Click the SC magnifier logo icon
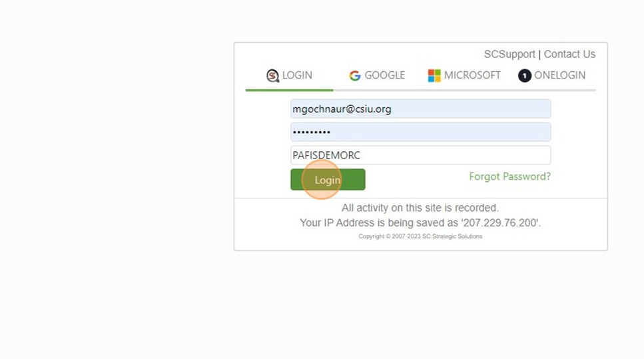This screenshot has height=359, width=644. coord(273,75)
